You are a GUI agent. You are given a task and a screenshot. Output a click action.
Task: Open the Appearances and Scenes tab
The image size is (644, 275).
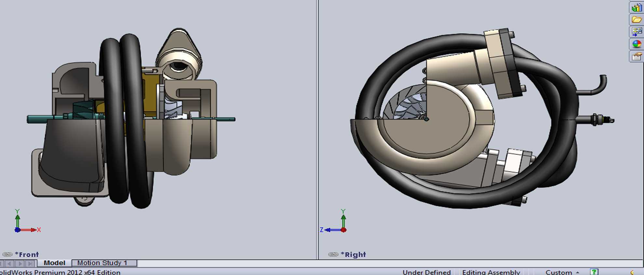point(636,44)
